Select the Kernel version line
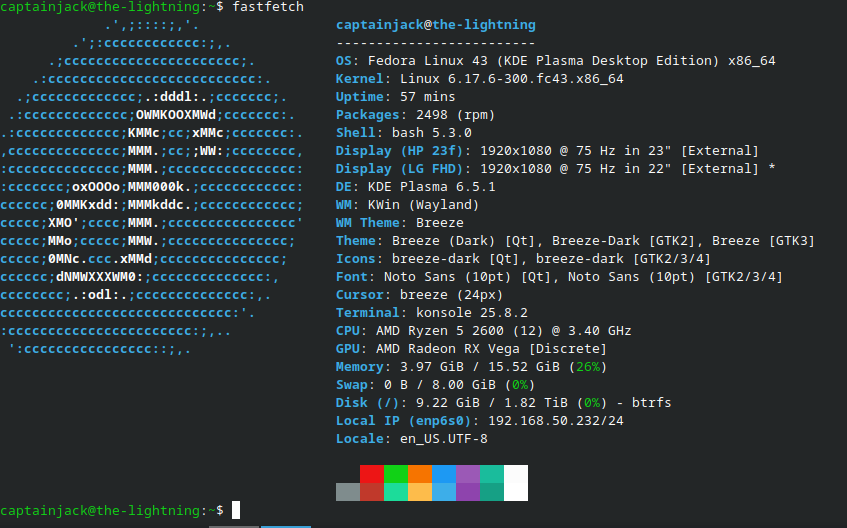The width and height of the screenshot is (847, 528). pos(480,79)
